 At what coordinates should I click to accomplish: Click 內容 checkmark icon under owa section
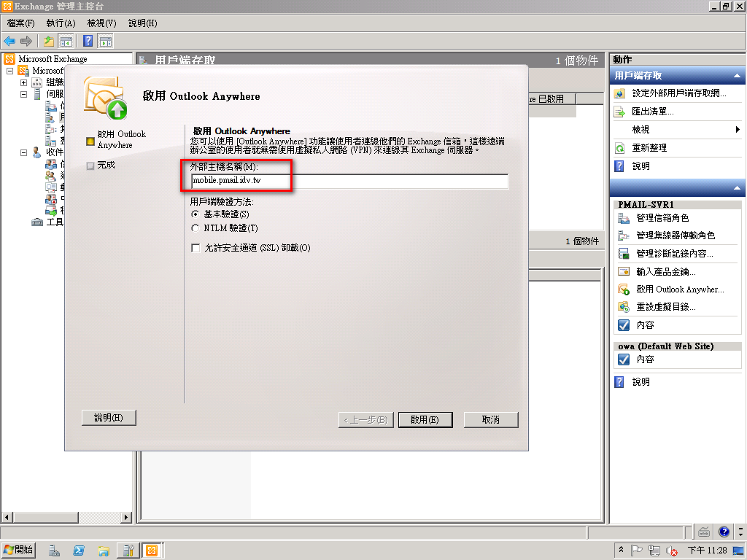pyautogui.click(x=624, y=359)
